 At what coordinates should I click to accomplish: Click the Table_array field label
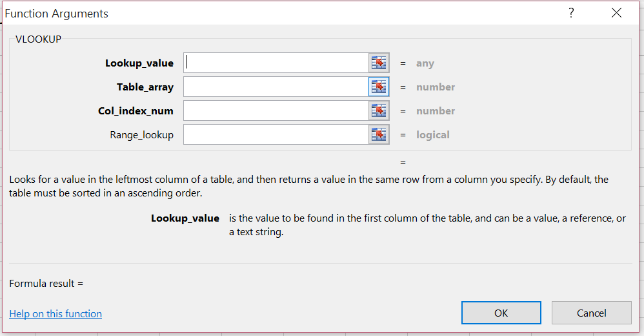coord(145,87)
